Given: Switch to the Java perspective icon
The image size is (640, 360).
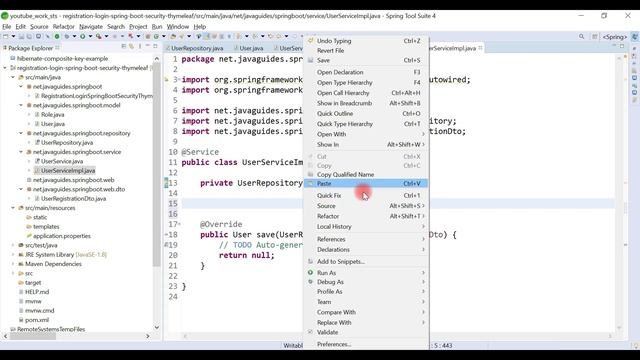Looking at the screenshot, I should coord(635,37).
